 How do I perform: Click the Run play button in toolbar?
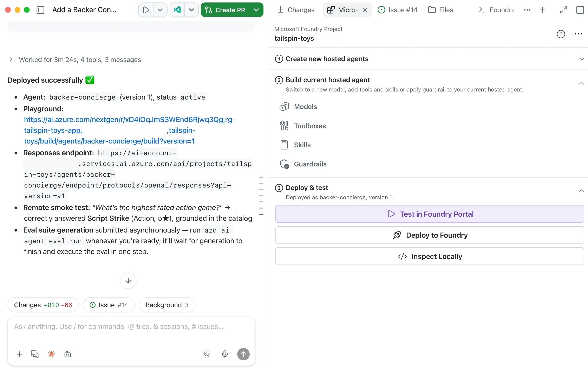146,10
